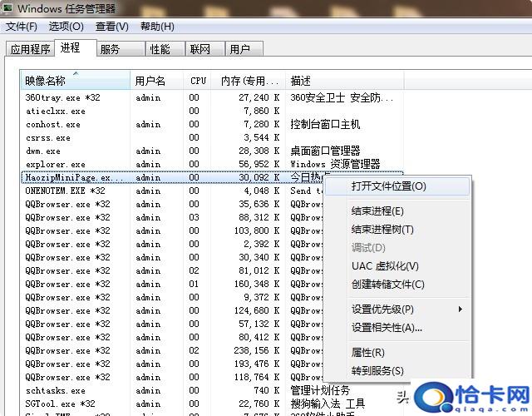Viewport: 532px width, 416px height.
Task: Open the 文件(F) menu
Action: pyautogui.click(x=22, y=27)
